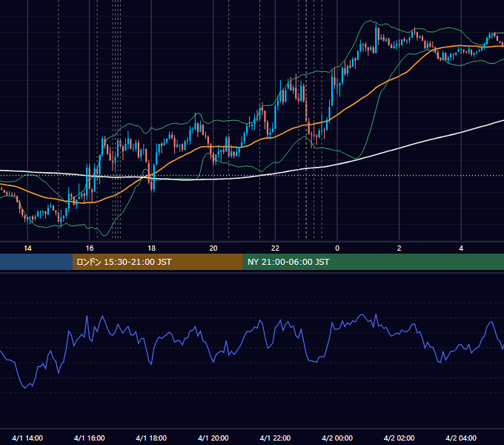Screen dimensions: 504x445
Task: Click the 4/1 22:00 time label
Action: pos(275,438)
